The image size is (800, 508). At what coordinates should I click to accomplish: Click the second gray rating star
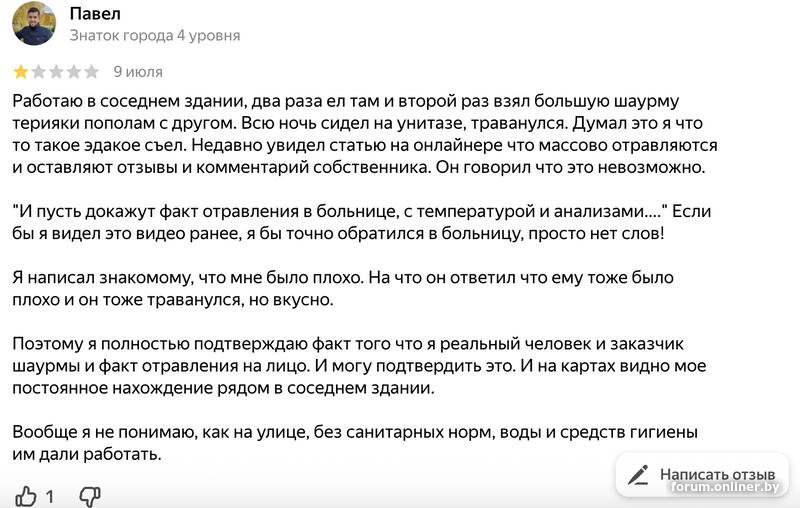click(39, 72)
